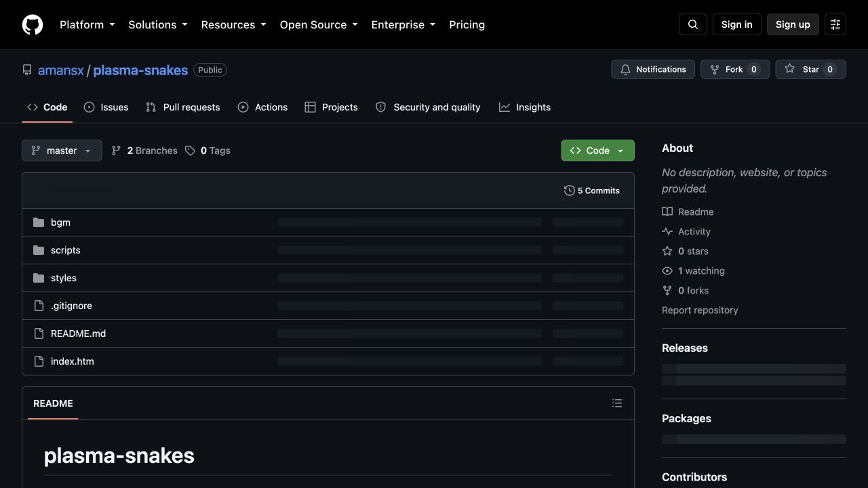Click the index.htm file icon
Viewport: 868px width, 488px height.
click(x=39, y=361)
